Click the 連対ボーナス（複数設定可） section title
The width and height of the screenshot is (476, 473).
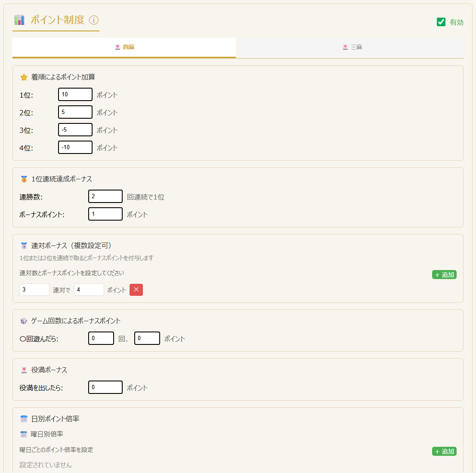click(72, 246)
